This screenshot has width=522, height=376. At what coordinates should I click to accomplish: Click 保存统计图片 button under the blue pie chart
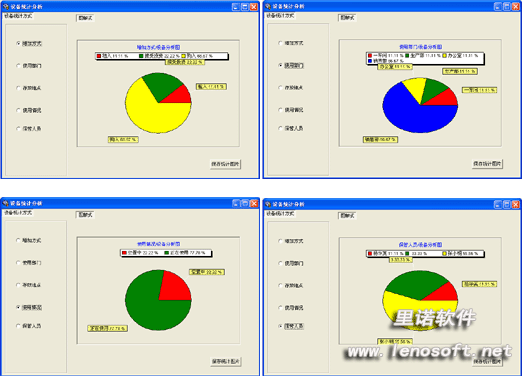[x=487, y=164]
